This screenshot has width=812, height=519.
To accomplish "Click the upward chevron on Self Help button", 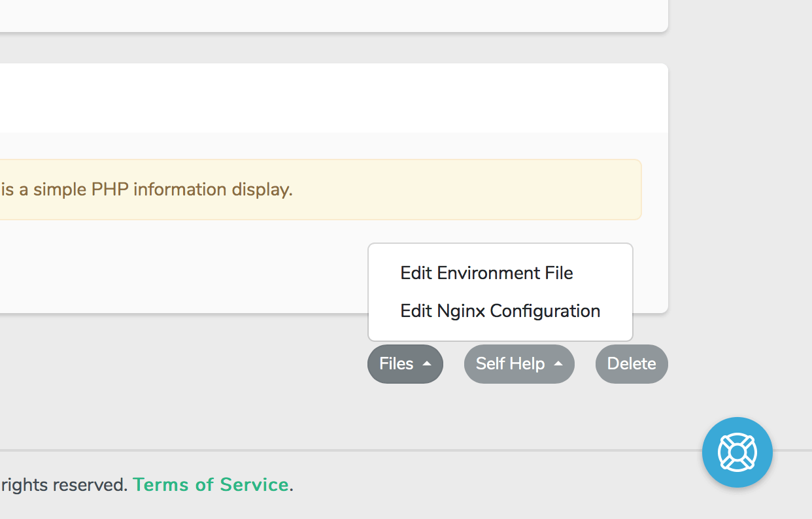I will (560, 363).
